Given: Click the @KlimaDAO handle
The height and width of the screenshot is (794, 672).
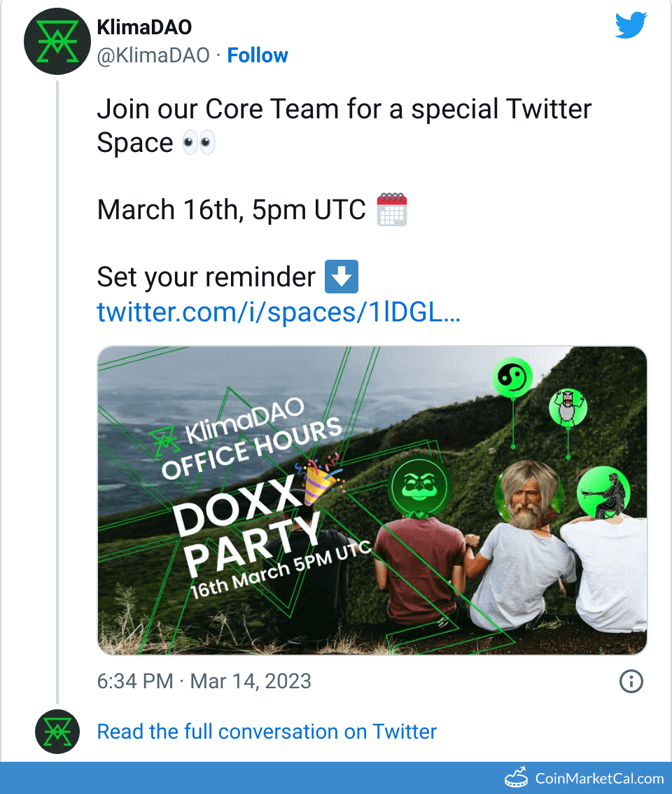Looking at the screenshot, I should (153, 56).
